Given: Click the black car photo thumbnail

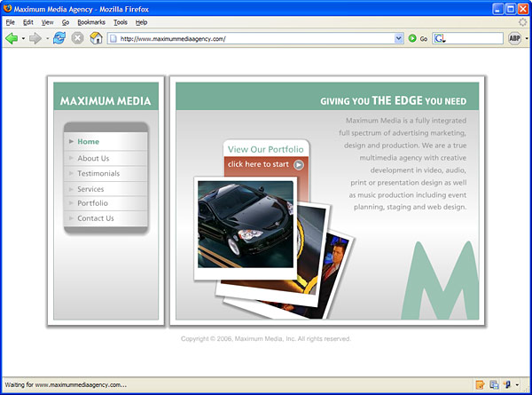Looking at the screenshot, I should point(246,225).
